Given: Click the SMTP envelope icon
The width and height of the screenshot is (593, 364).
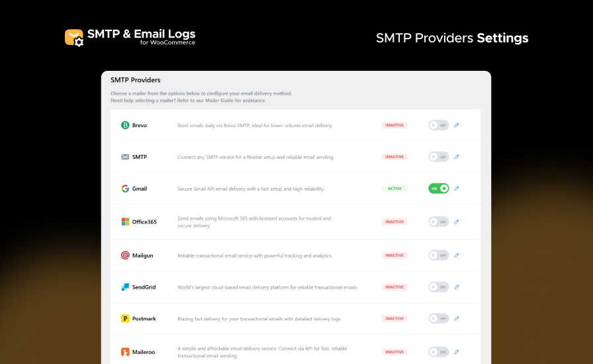Looking at the screenshot, I should (125, 157).
